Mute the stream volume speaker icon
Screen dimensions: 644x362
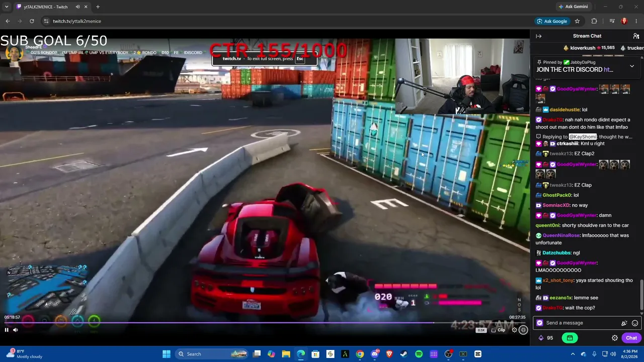(x=15, y=330)
